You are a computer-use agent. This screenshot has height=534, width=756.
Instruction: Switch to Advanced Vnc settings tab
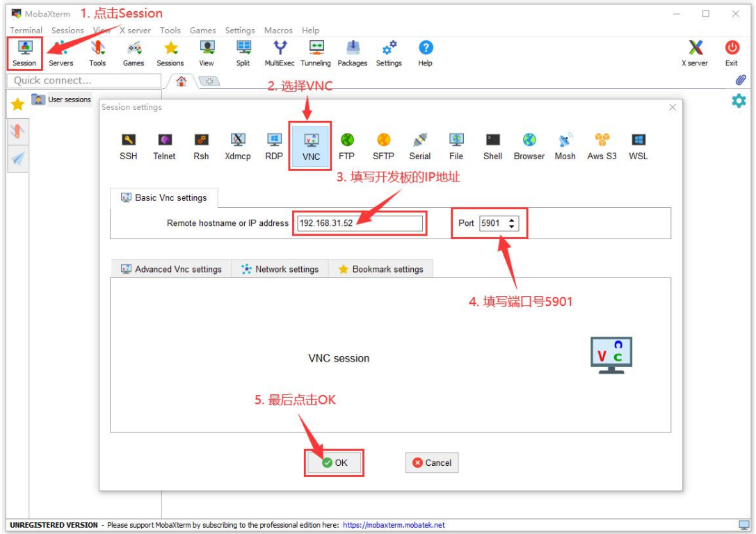(x=171, y=269)
